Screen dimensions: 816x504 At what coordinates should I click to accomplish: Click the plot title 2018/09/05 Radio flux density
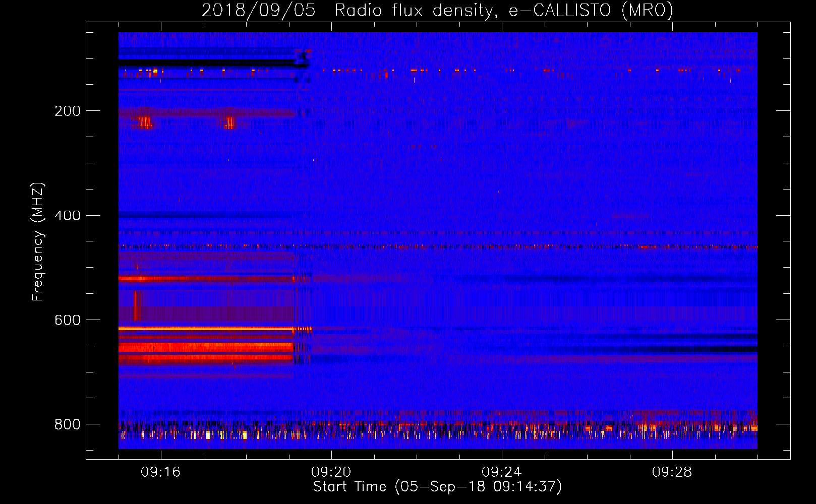pyautogui.click(x=437, y=10)
